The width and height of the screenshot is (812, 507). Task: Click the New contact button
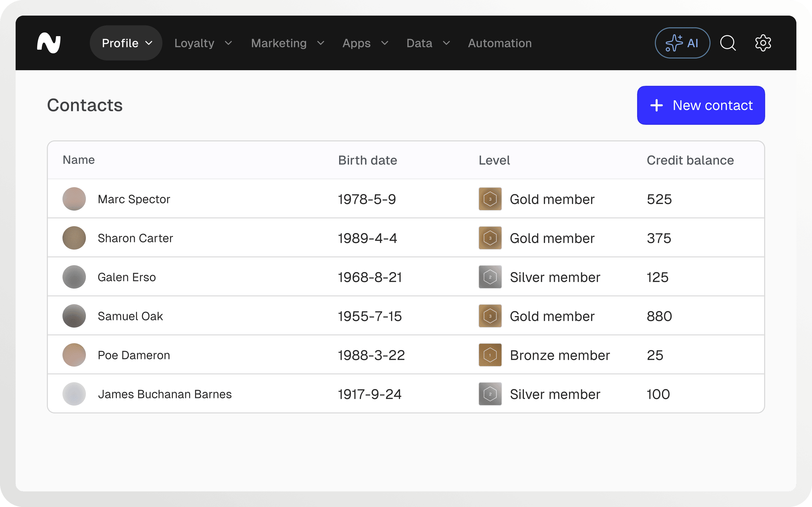click(701, 105)
